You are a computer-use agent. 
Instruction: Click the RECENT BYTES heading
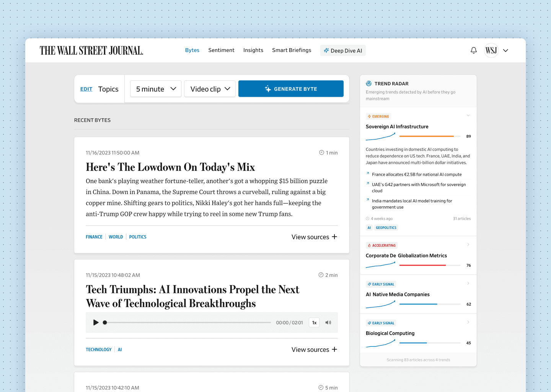coord(92,120)
